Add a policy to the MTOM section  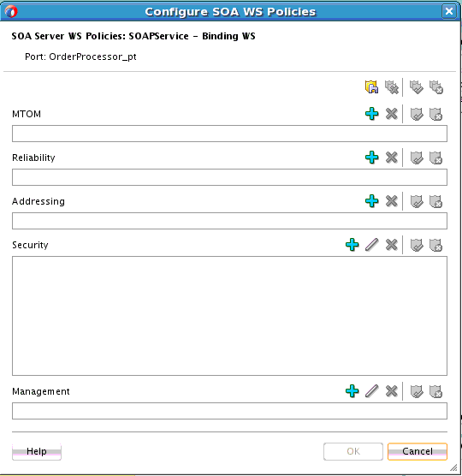371,114
